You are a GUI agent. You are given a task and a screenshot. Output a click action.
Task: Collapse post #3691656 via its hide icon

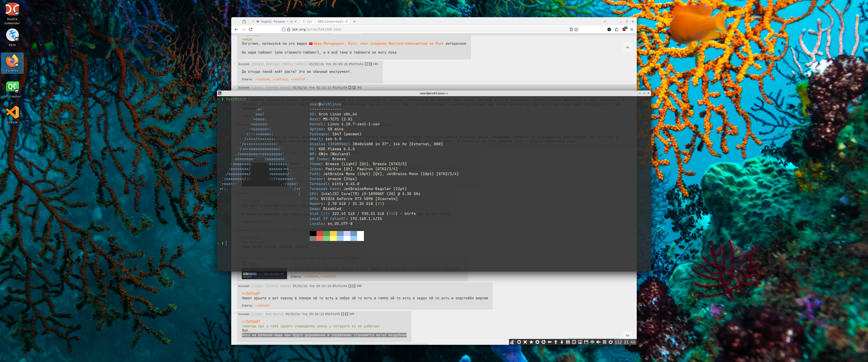(x=366, y=64)
